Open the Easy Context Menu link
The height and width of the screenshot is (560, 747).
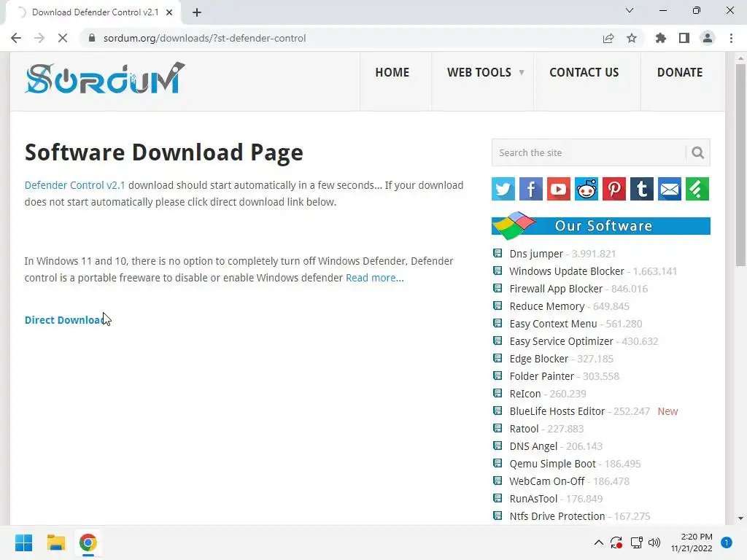[553, 324]
